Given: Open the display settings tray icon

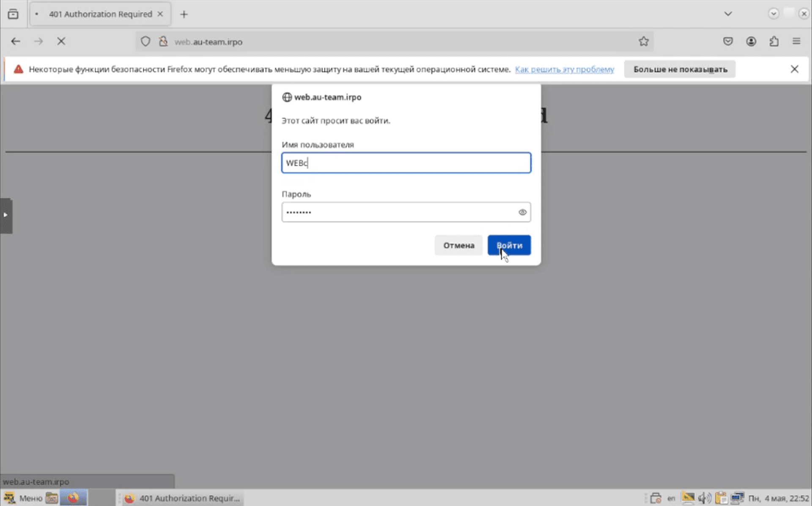Looking at the screenshot, I should click(688, 498).
